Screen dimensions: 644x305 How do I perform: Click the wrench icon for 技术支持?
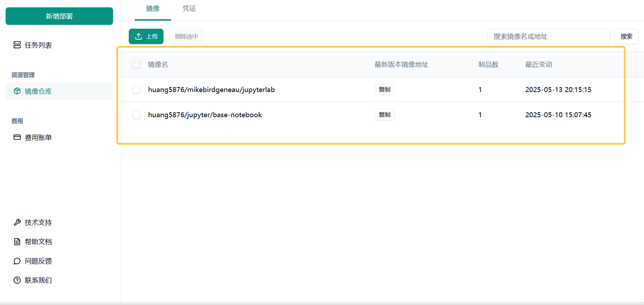(x=17, y=222)
